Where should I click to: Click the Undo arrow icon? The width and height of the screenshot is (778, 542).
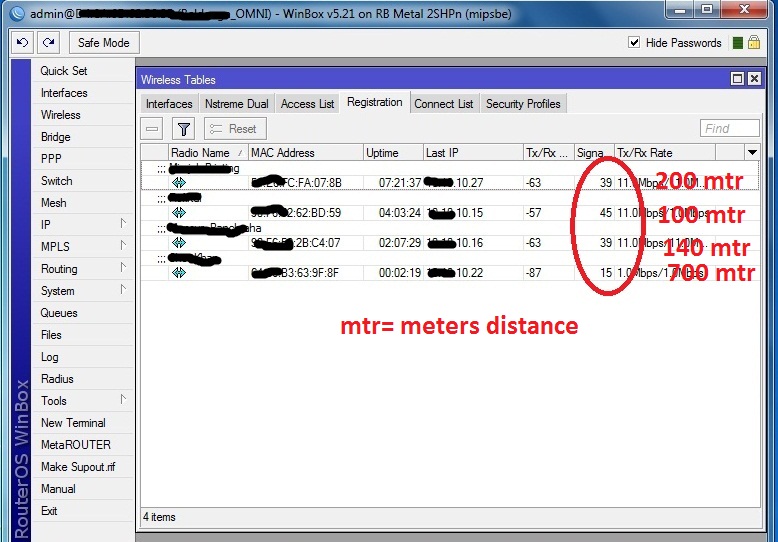pyautogui.click(x=22, y=43)
